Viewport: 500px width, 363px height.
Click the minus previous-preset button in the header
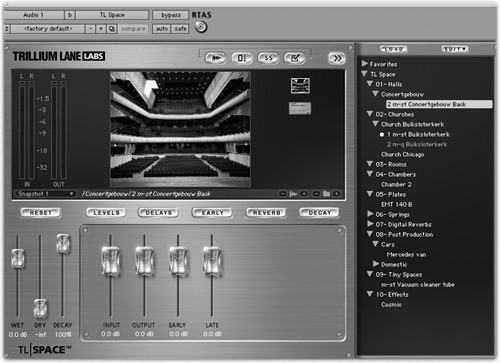pos(90,29)
